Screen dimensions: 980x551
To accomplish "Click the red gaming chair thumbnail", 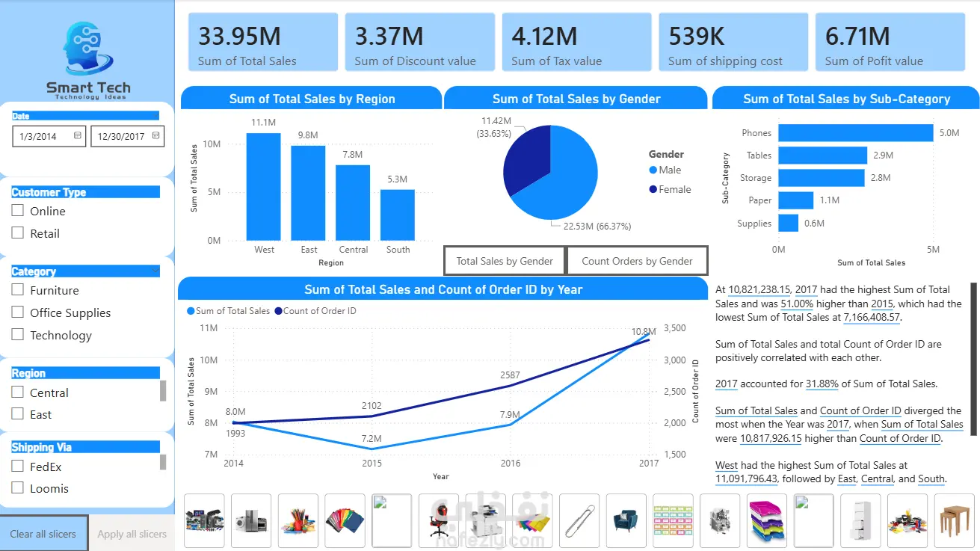I will point(439,520).
